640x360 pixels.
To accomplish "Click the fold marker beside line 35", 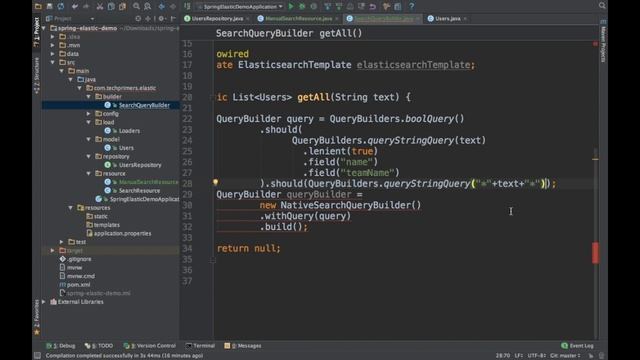I will tap(213, 260).
